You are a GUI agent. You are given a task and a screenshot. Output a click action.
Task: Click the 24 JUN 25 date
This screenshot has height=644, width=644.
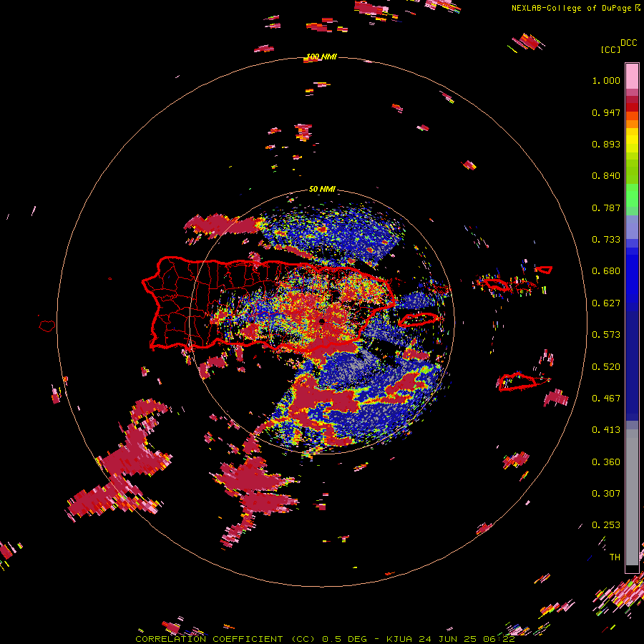(447, 639)
